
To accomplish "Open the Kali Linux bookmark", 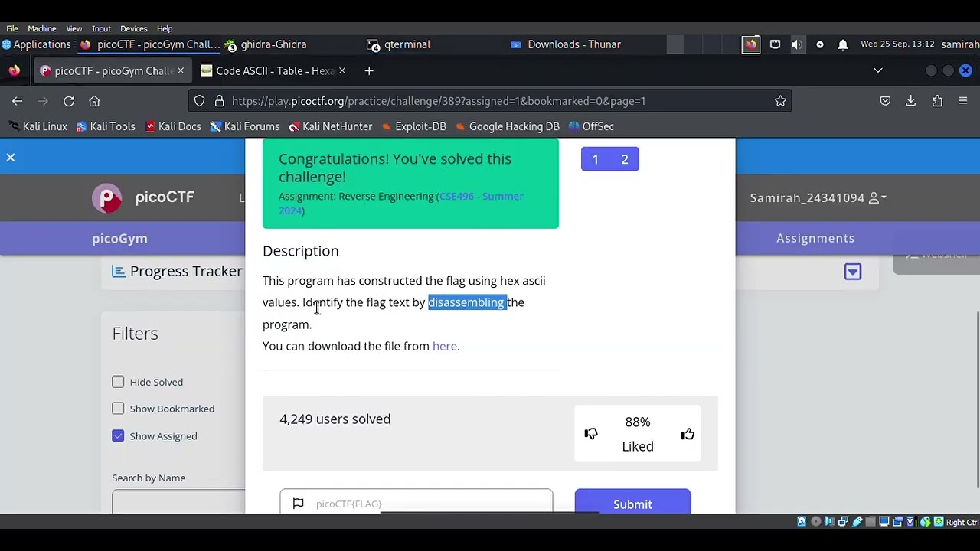I will tap(38, 126).
